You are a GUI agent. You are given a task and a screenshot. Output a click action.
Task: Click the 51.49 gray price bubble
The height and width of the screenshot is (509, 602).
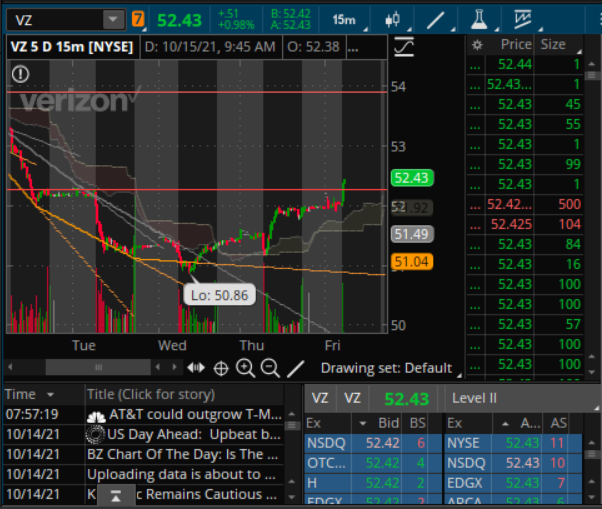(x=412, y=234)
